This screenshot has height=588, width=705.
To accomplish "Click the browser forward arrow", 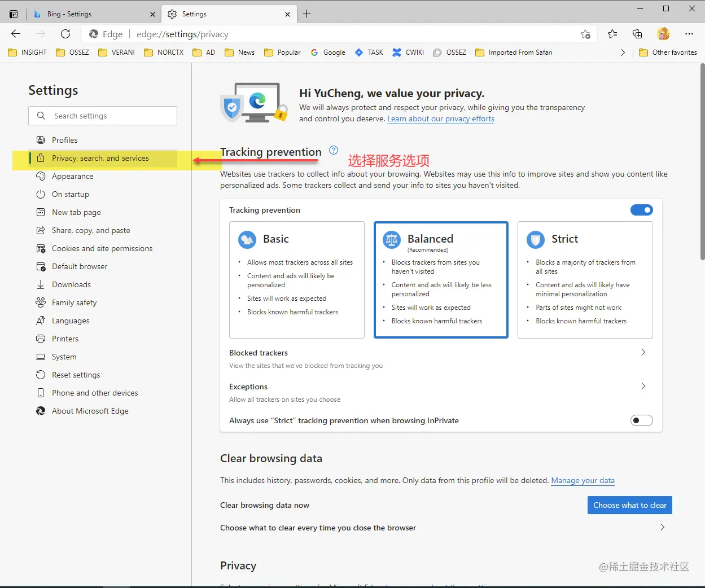I will 41,34.
